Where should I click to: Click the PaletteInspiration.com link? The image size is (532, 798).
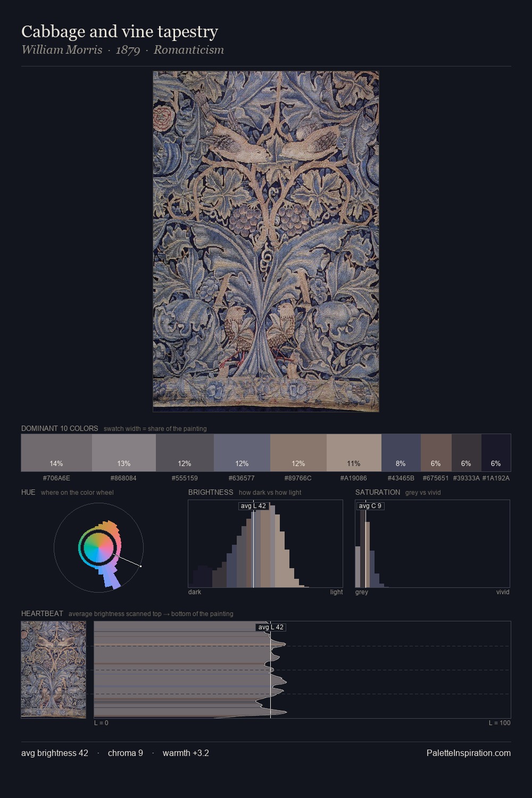469,753
